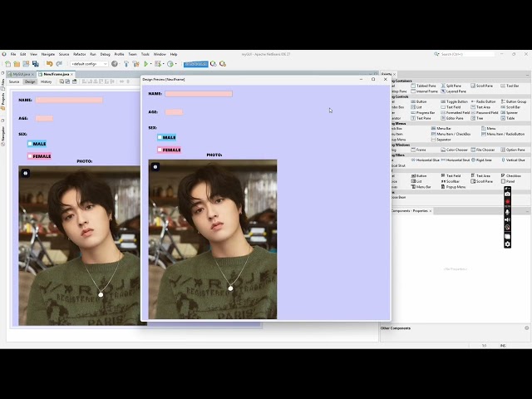Screen dimensions: 532x399
Task: Select Tabbed Pane in the palette
Action: click(x=423, y=86)
